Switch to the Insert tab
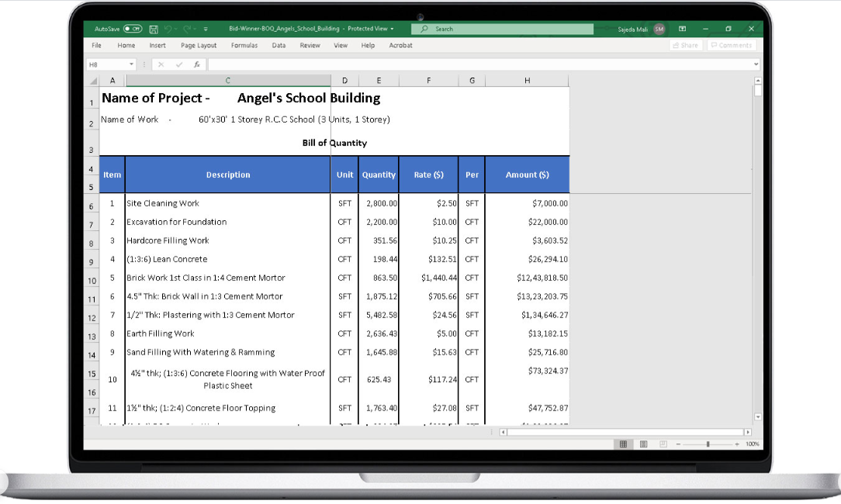Image resolution: width=841 pixels, height=504 pixels. (157, 46)
